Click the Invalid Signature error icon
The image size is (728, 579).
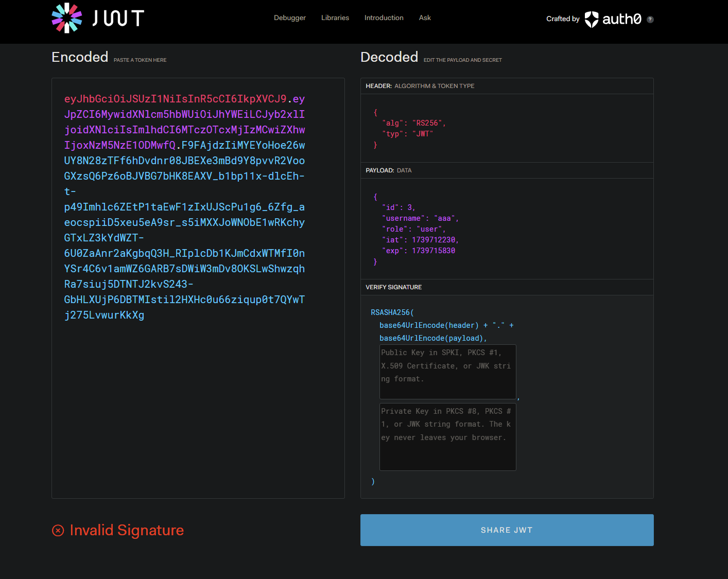click(58, 530)
